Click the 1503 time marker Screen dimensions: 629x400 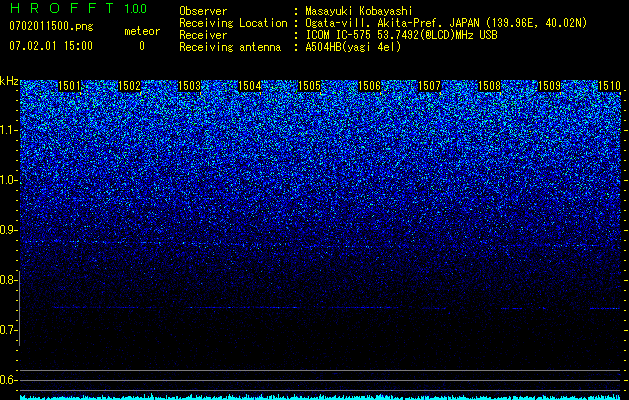point(189,86)
